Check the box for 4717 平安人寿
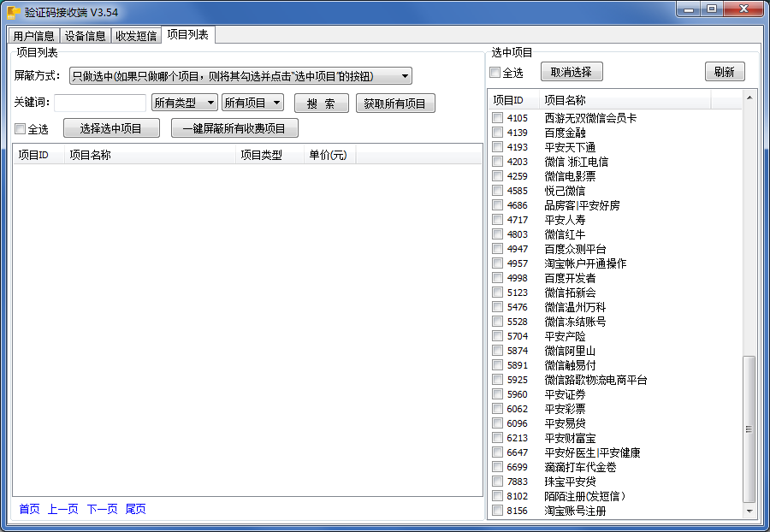 tap(497, 219)
